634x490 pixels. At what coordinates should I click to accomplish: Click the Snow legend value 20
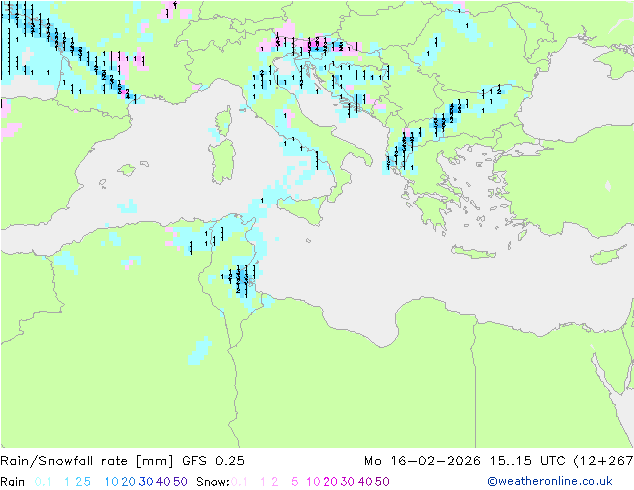(x=330, y=482)
